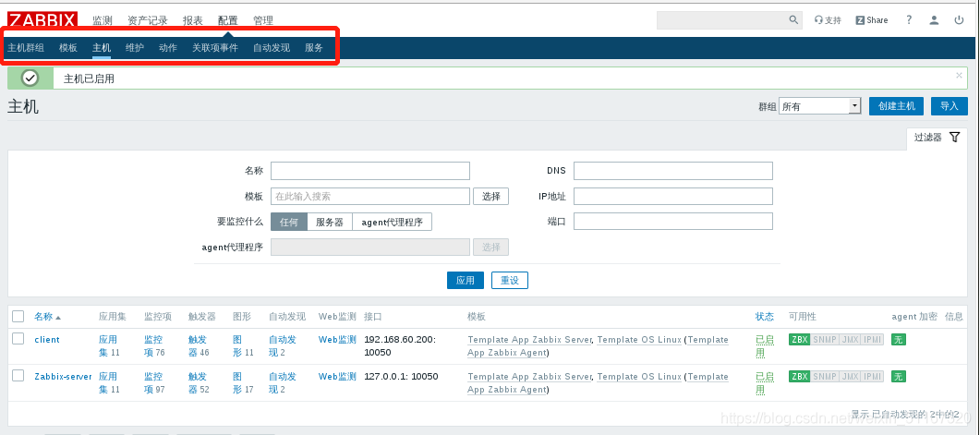Click ZBX availability badge for client
Screen dimensions: 980x435
(x=799, y=339)
